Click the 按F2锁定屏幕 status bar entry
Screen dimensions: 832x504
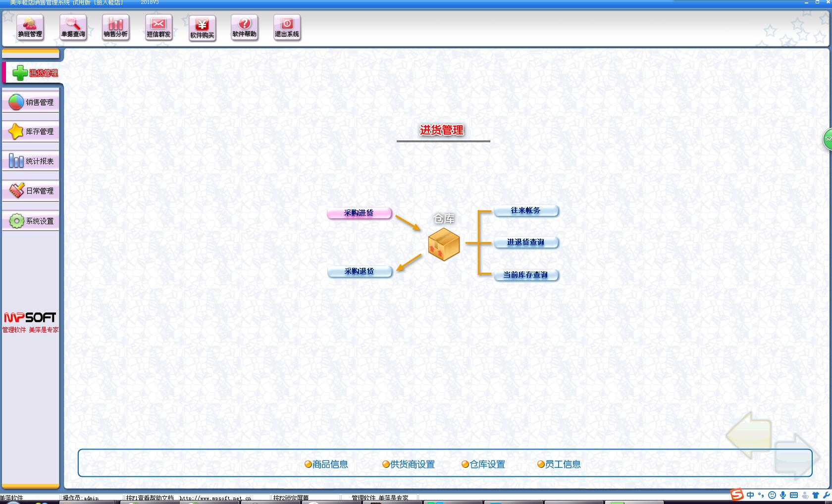click(x=291, y=498)
